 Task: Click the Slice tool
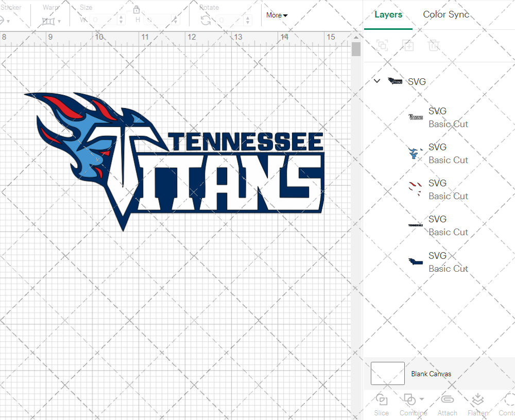click(381, 405)
